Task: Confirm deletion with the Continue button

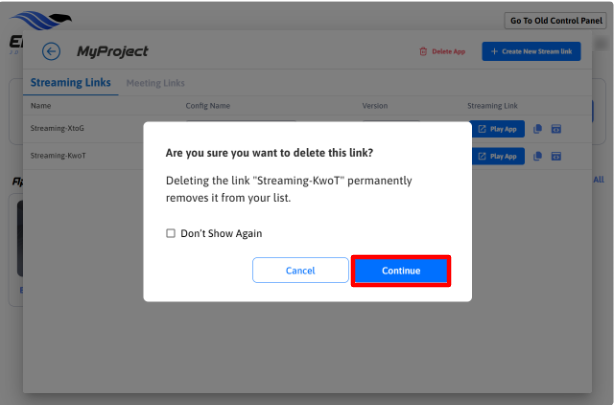Action: tap(401, 271)
